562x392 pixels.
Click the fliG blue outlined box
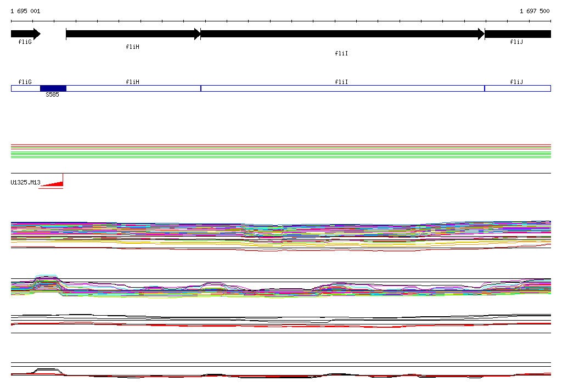[x=25, y=88]
